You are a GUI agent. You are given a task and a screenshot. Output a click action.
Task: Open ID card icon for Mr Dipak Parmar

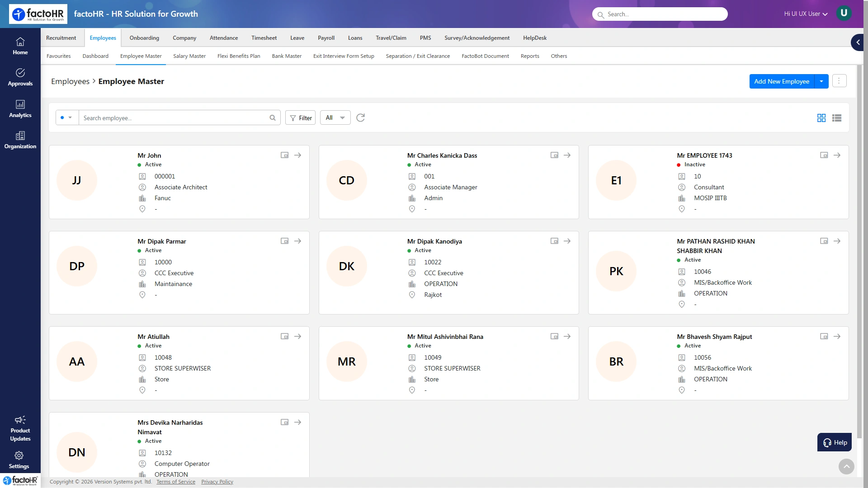[284, 241]
